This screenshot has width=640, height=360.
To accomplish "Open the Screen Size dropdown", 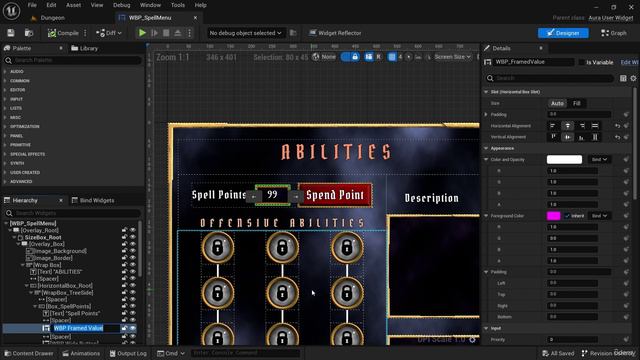I will click(452, 57).
